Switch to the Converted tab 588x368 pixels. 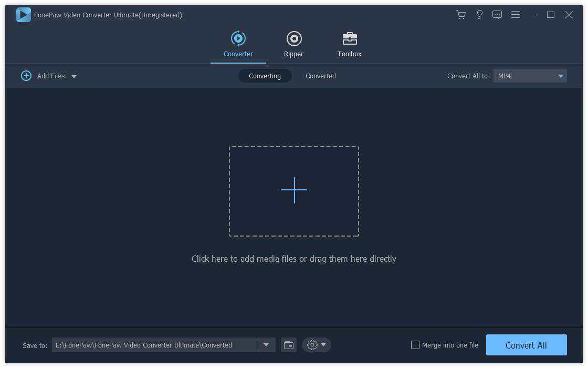click(x=320, y=76)
